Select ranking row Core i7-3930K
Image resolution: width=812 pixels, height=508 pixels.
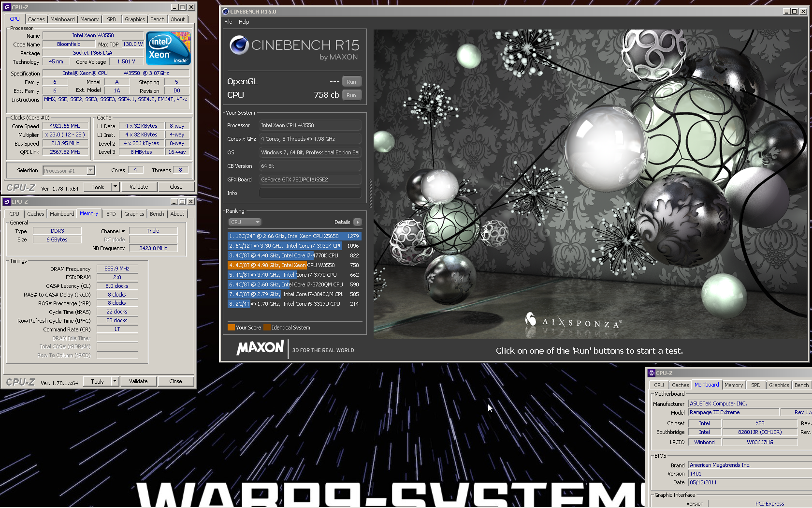click(x=294, y=246)
